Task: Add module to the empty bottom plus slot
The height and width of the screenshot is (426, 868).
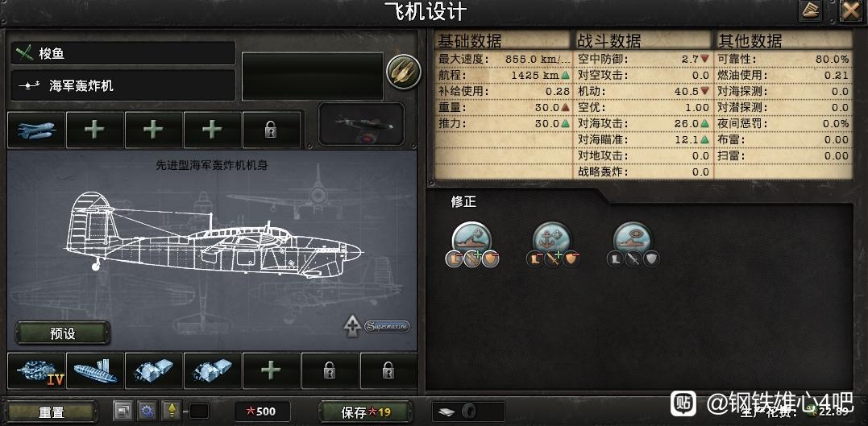Action: point(272,371)
